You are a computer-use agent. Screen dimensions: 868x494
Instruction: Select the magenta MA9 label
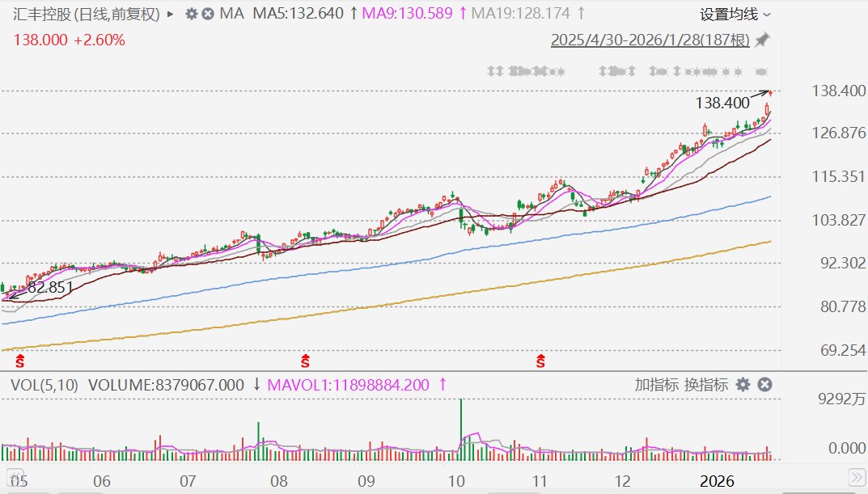coord(408,13)
